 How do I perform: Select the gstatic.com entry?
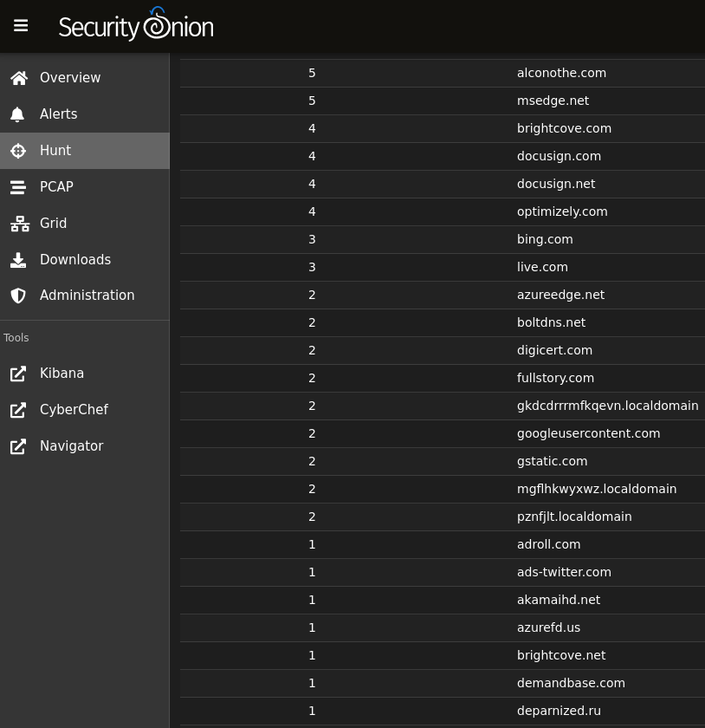(x=553, y=461)
